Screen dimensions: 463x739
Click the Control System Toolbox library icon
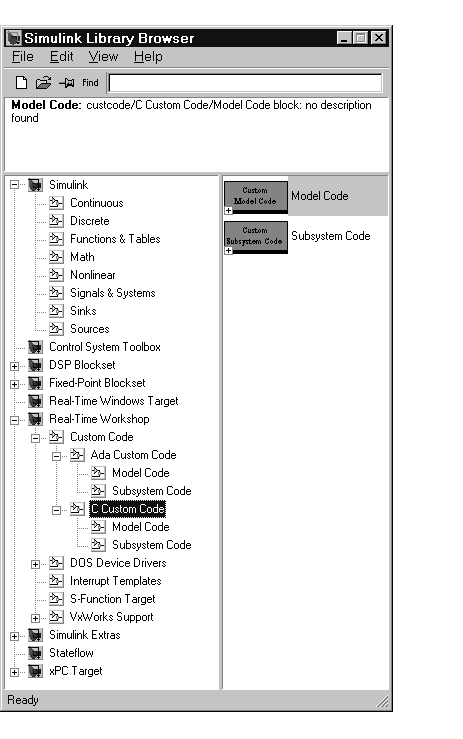tap(35, 347)
